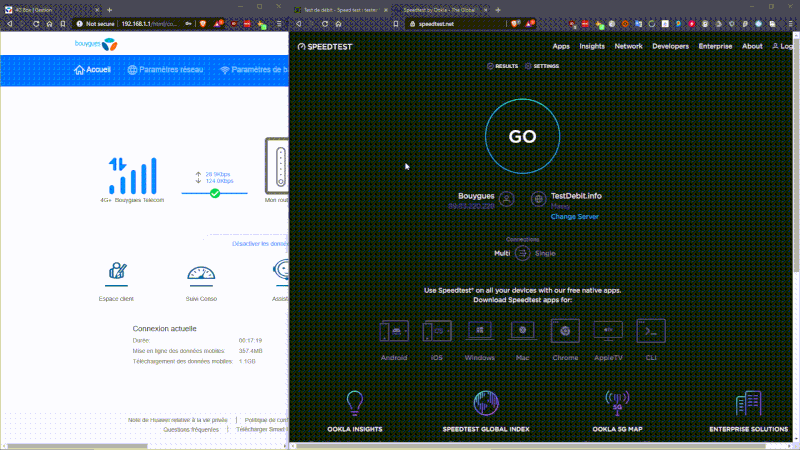This screenshot has height=450, width=800.
Task: Open Speedtest SETTINGS link
Action: [x=542, y=66]
